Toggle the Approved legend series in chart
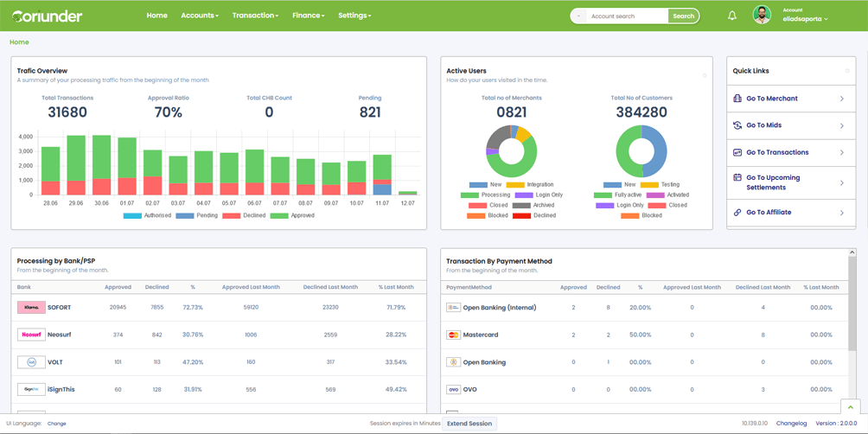868x434 pixels. [292, 215]
